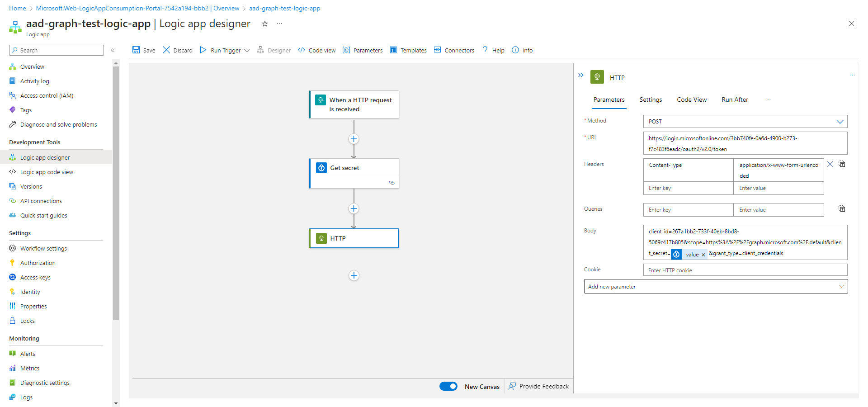The image size is (868, 407).
Task: Open Workflow settings
Action: tap(43, 248)
